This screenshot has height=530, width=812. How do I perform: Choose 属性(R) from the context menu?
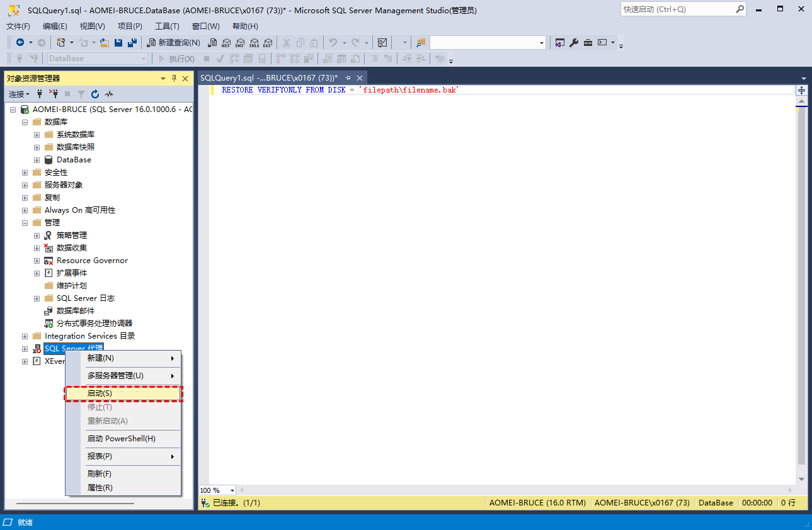100,488
